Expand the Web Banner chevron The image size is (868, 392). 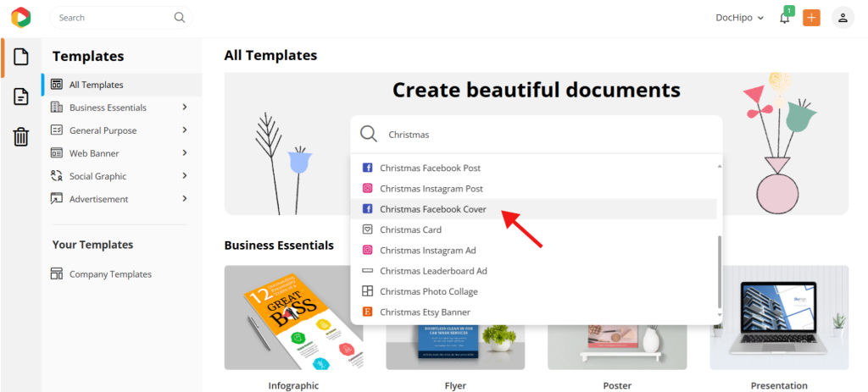(x=185, y=153)
